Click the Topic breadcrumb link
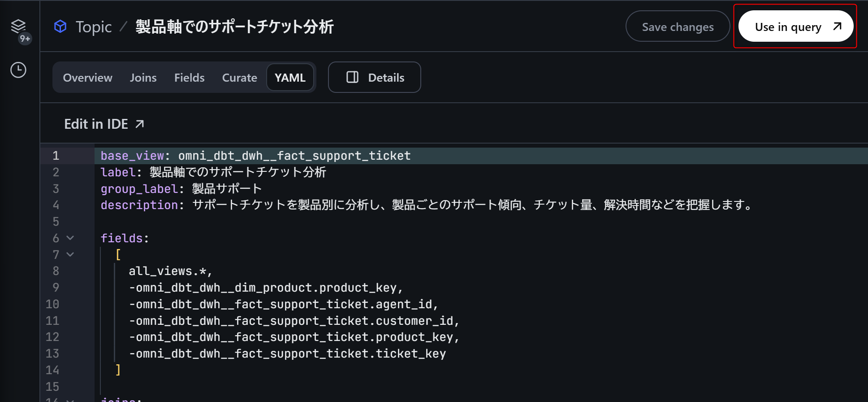Viewport: 868px width, 402px height. [x=93, y=27]
